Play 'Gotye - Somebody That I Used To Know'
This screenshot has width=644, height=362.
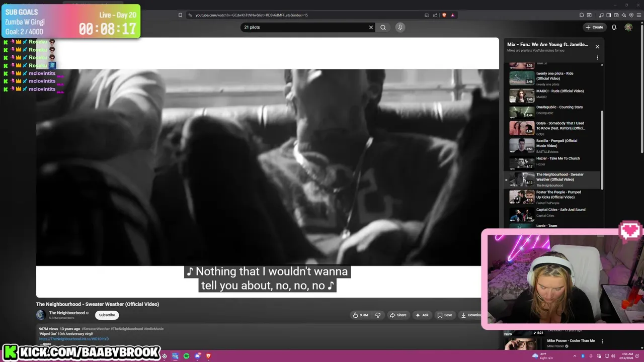(551, 128)
